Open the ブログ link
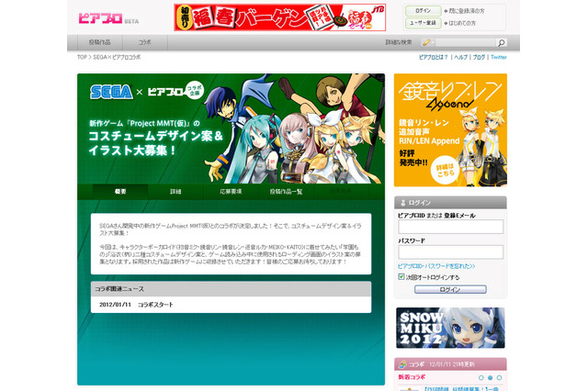The height and width of the screenshot is (391, 588). 479,57
